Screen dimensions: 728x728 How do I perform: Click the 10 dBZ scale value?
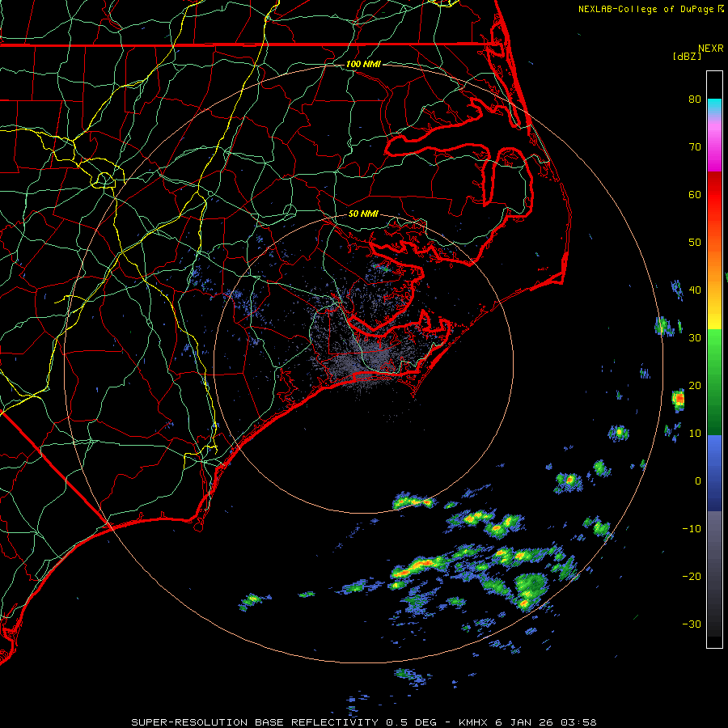coord(695,434)
